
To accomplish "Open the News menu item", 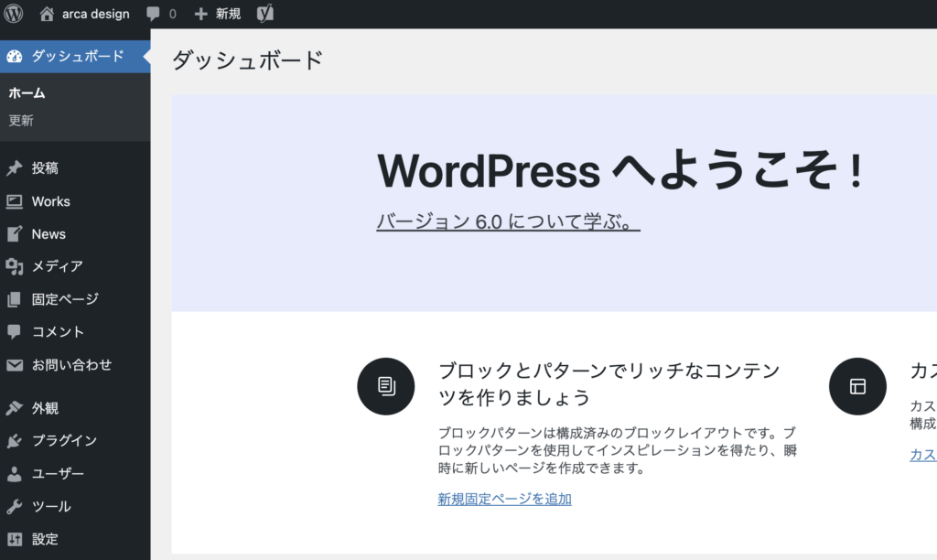I will (x=48, y=234).
